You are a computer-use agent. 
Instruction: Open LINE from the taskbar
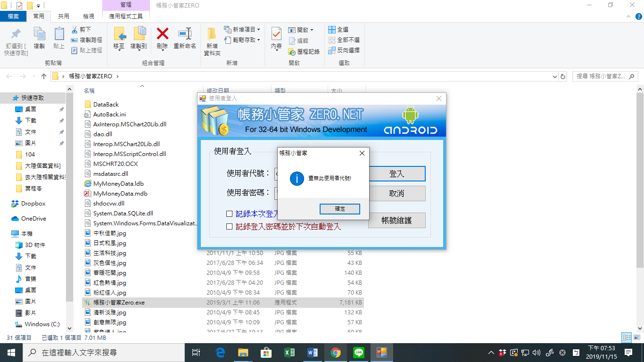(359, 353)
